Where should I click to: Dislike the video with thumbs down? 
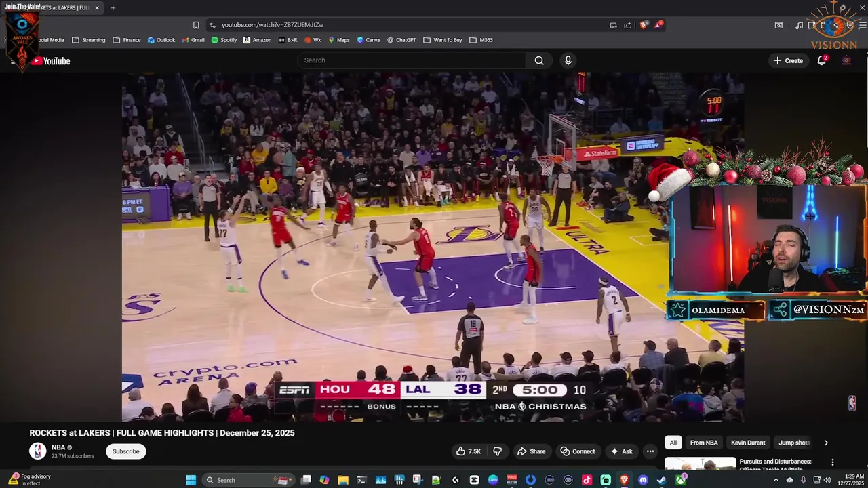pos(497,451)
